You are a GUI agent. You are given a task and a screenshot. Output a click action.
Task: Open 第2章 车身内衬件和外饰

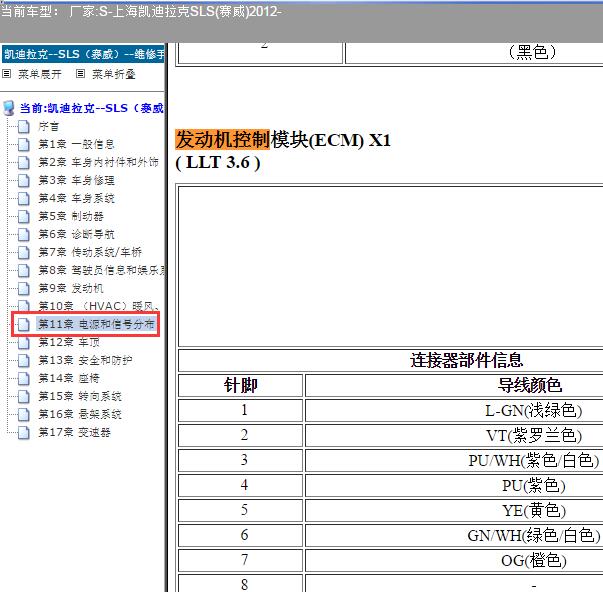pyautogui.click(x=98, y=162)
